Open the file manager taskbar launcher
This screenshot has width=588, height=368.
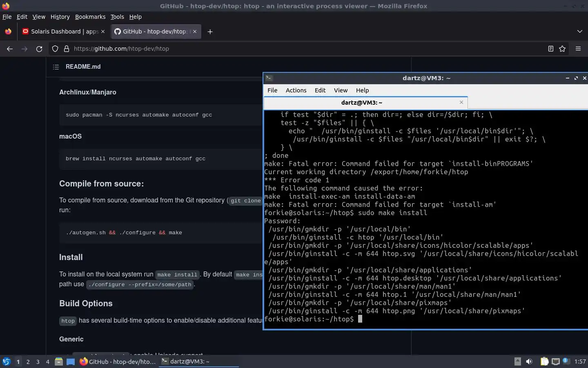[59, 361]
